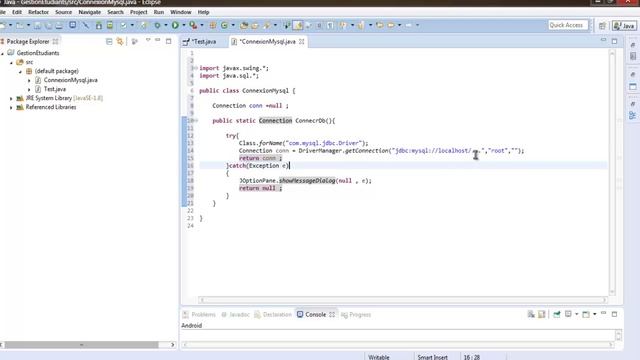
Task: Select ConnexionMysql.java in Package Explorer
Action: (x=70, y=80)
